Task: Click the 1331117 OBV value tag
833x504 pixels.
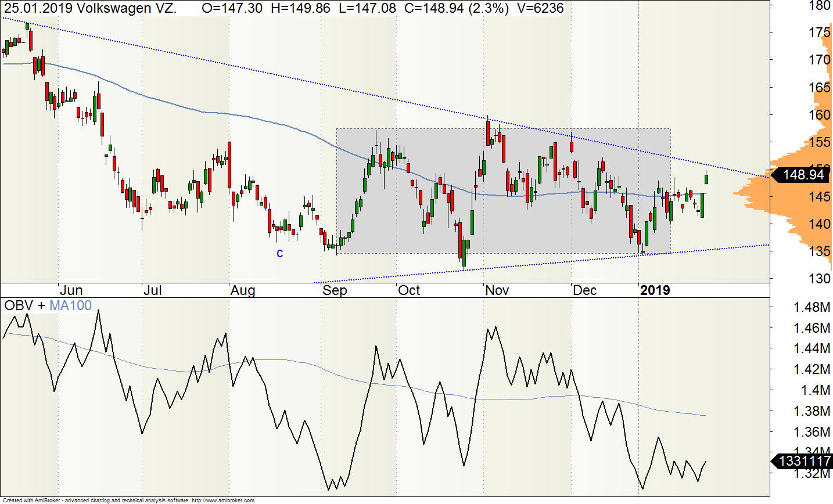Action: 804,461
